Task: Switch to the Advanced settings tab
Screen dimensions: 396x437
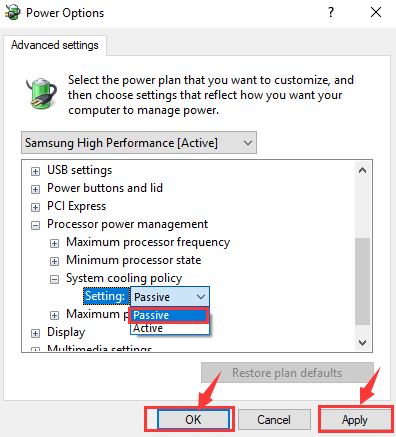Action: click(55, 45)
